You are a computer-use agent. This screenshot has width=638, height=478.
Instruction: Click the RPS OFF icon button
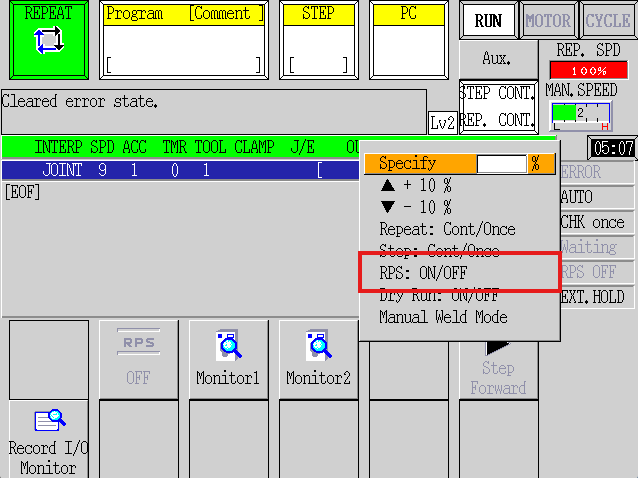coord(138,358)
